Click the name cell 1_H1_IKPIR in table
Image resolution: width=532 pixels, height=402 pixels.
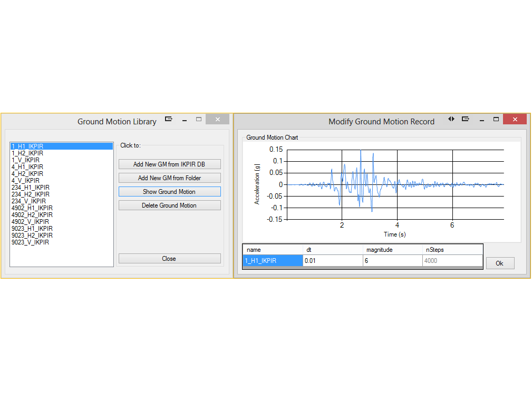pyautogui.click(x=272, y=261)
